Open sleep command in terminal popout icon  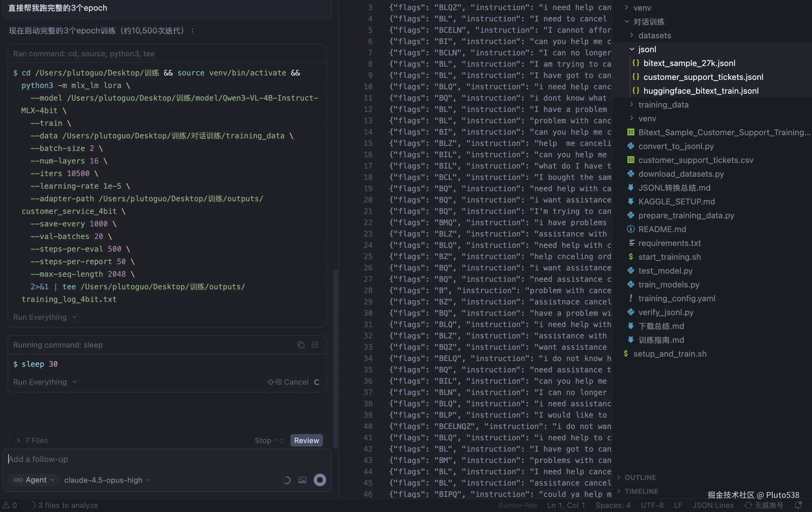coord(315,345)
